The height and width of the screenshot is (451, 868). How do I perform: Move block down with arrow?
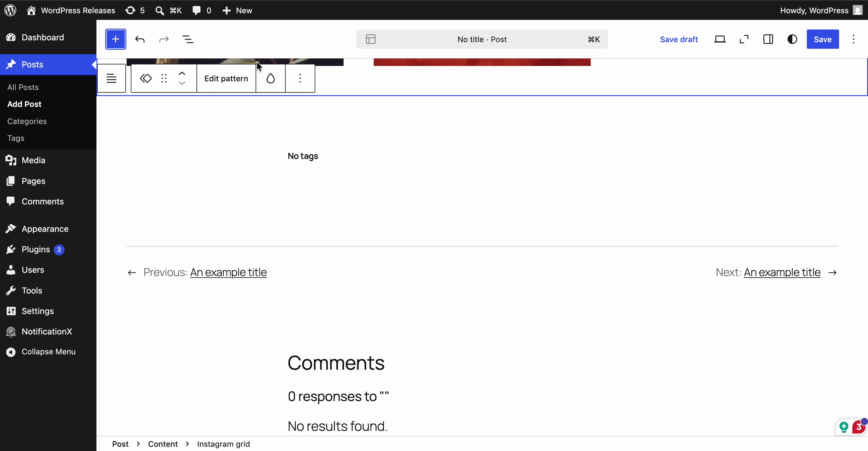click(x=182, y=83)
